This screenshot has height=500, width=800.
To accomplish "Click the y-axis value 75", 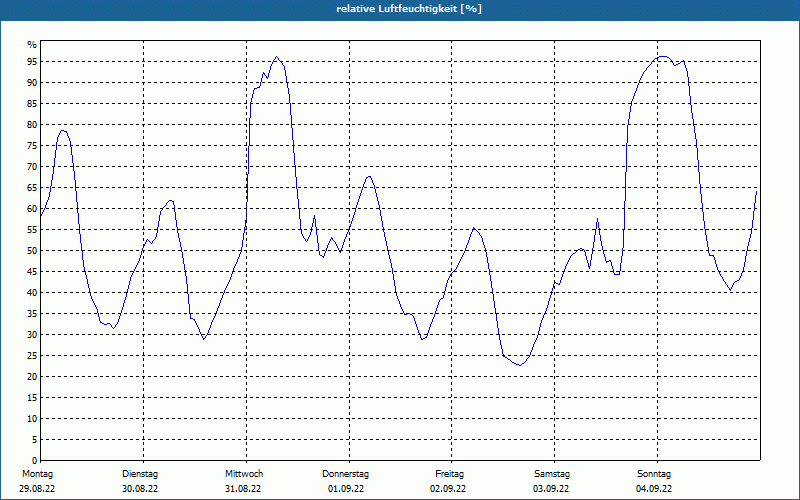I will click(32, 145).
